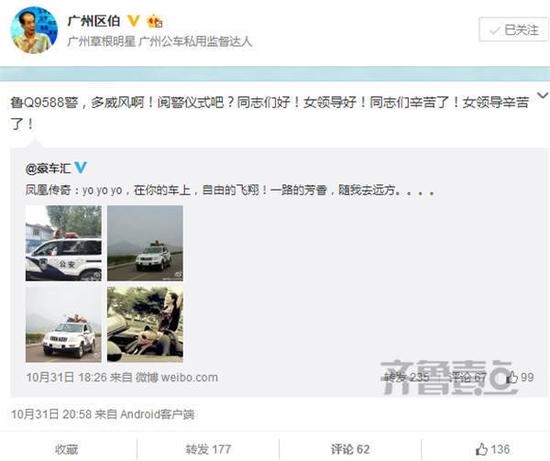
Task: Open the 评论 62 comments action
Action: [x=350, y=449]
